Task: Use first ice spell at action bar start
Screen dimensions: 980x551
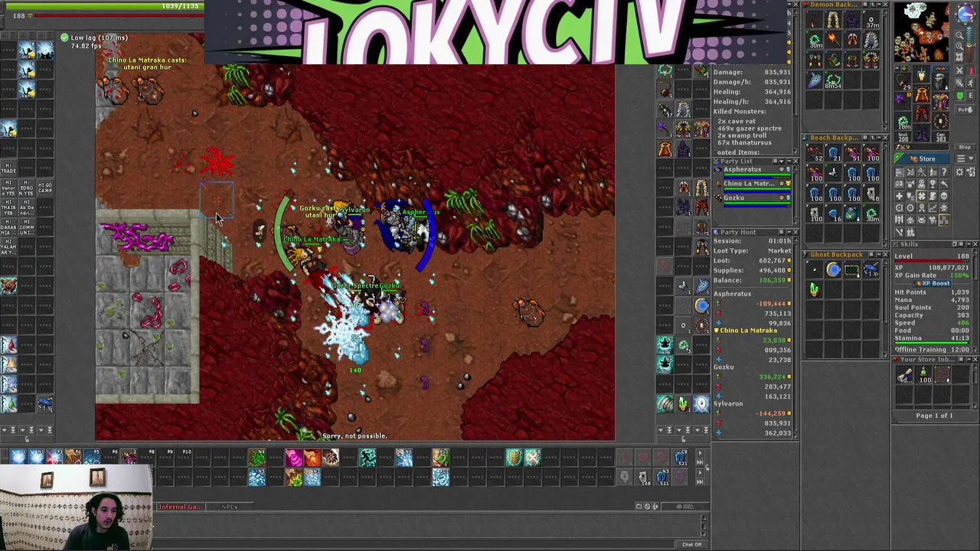Action: (x=18, y=458)
